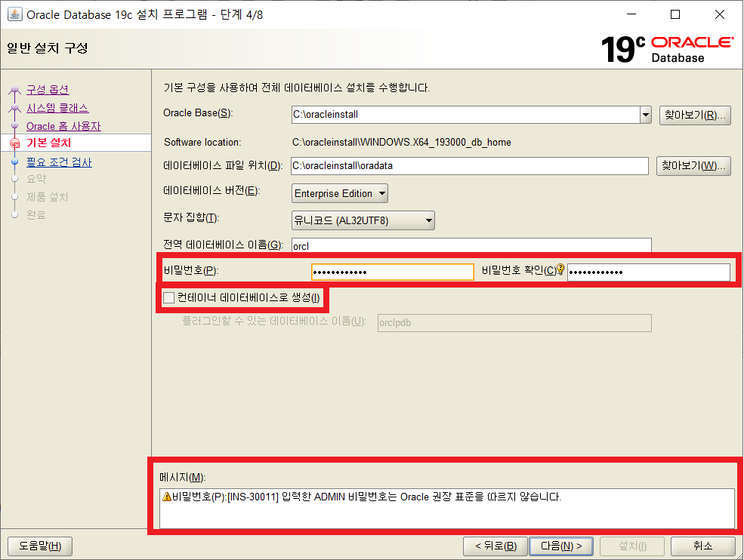Viewport: 744px width, 560px height.
Task: Click the 메시지(M) label
Action: tap(182, 477)
